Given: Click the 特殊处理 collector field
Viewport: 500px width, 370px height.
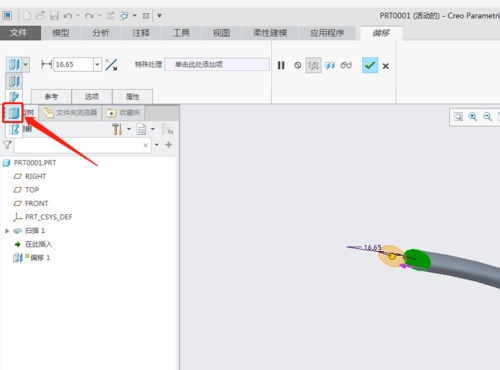Looking at the screenshot, I should coord(217,64).
